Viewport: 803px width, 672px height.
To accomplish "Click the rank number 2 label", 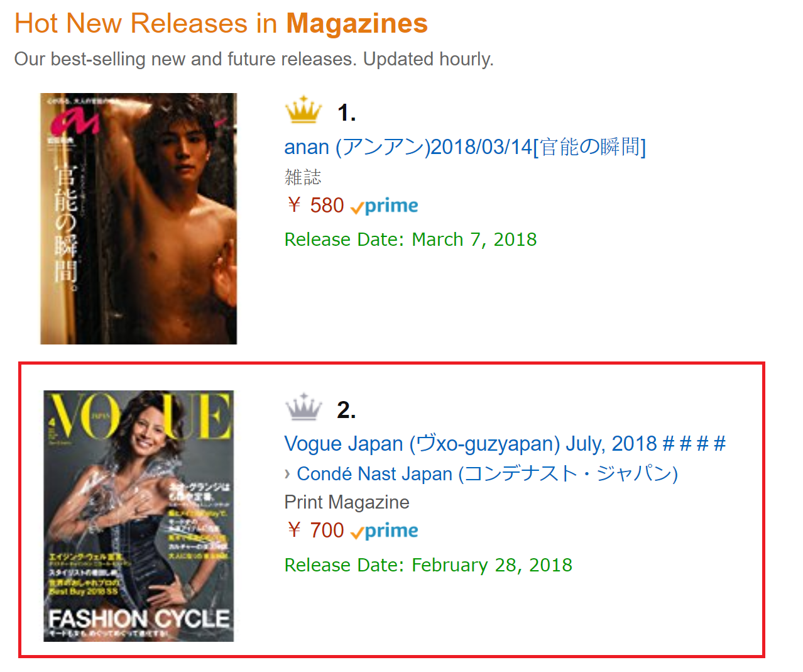I will (346, 410).
